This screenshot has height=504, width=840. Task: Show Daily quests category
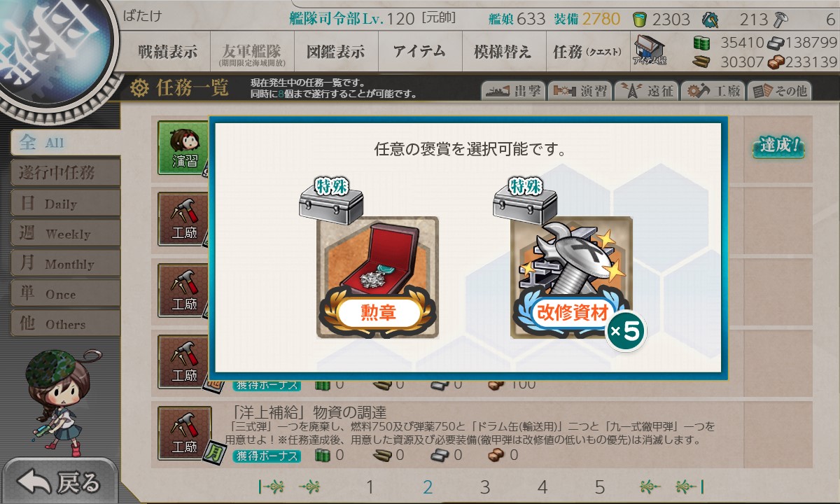65,203
